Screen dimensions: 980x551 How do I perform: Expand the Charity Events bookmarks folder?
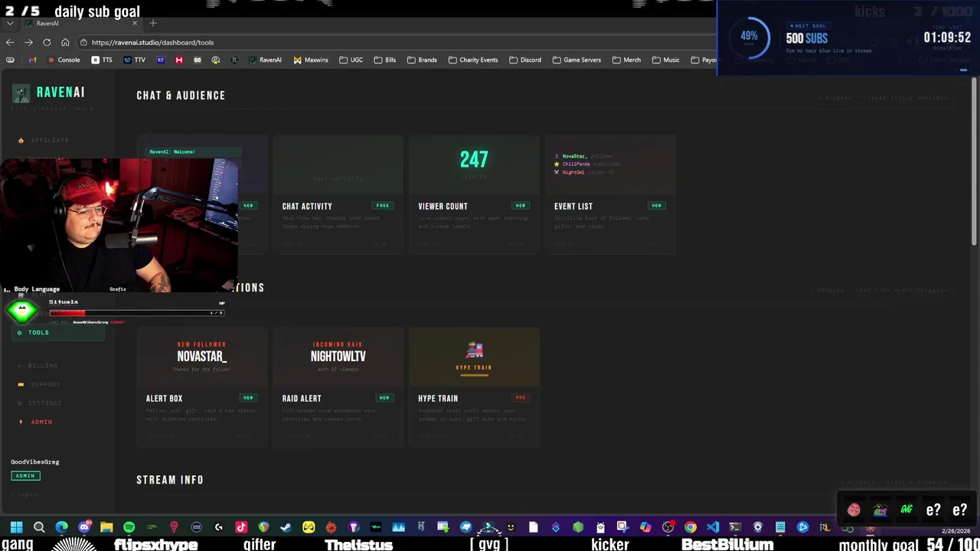click(x=473, y=60)
